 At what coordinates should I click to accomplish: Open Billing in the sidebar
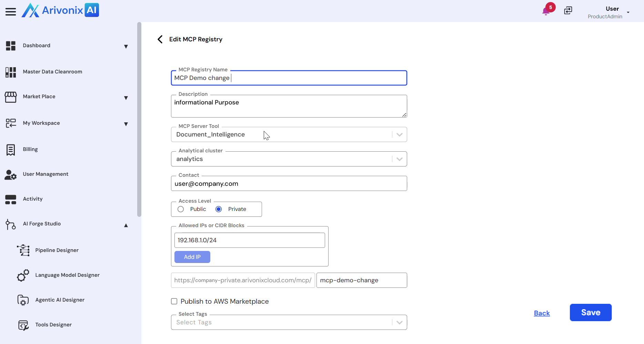30,149
